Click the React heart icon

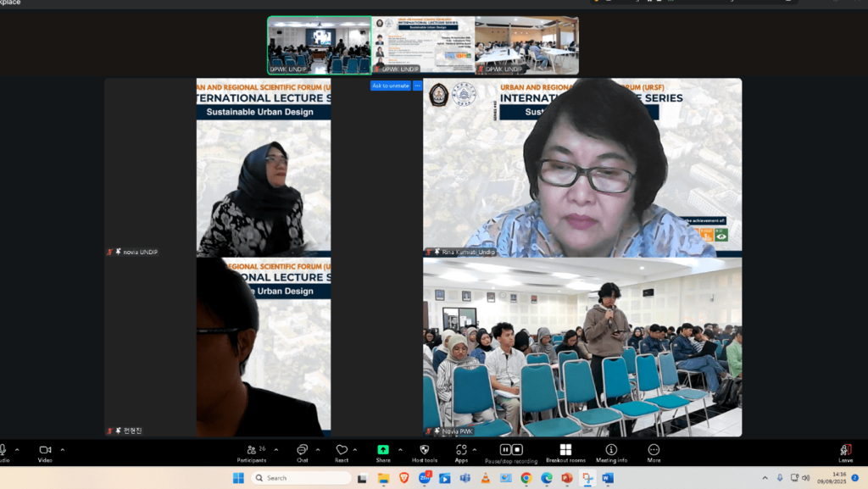341,452
